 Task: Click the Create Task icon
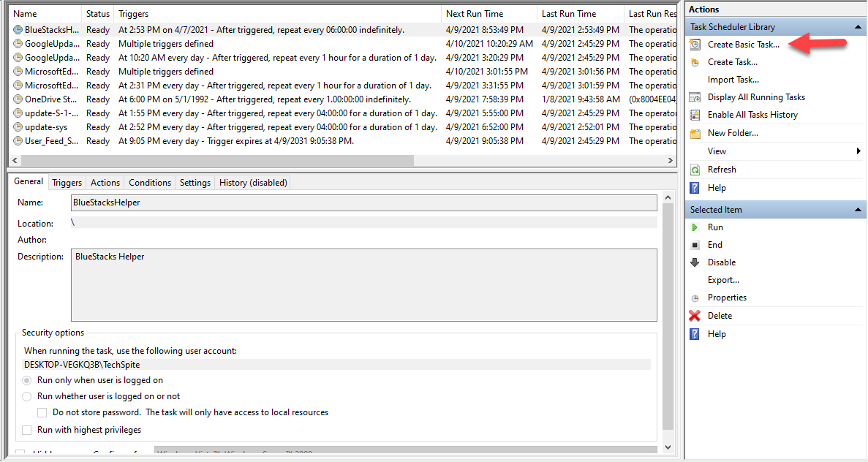pyautogui.click(x=695, y=62)
